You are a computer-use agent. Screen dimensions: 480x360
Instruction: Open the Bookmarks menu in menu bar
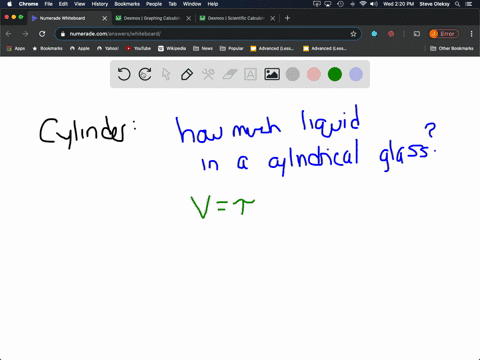click(127, 4)
